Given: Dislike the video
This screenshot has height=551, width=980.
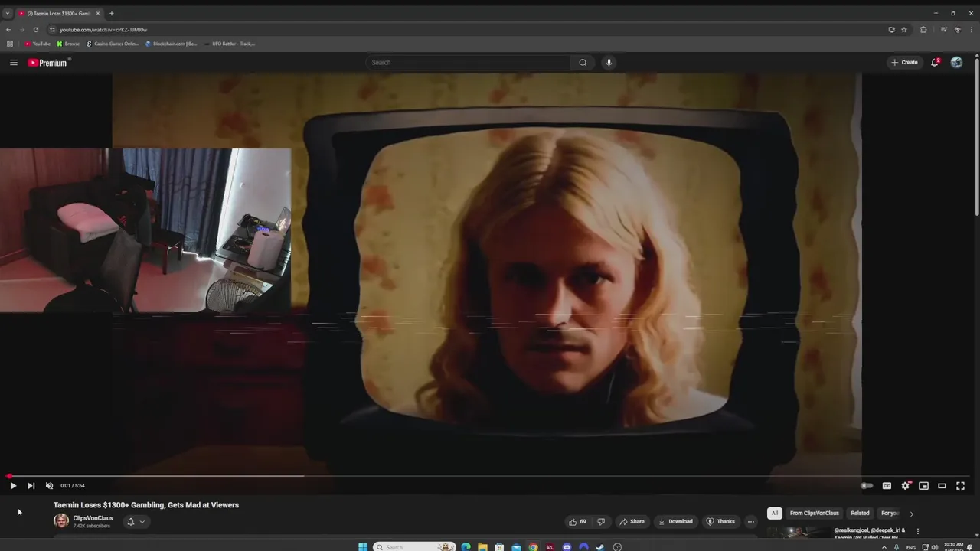Looking at the screenshot, I should tap(601, 522).
